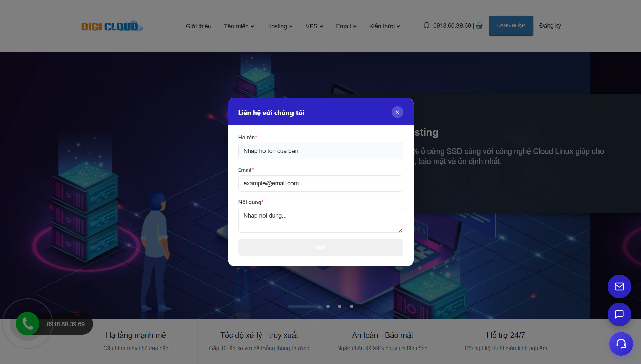Expand the Tên miền menu
The height and width of the screenshot is (364, 641).
point(239,26)
